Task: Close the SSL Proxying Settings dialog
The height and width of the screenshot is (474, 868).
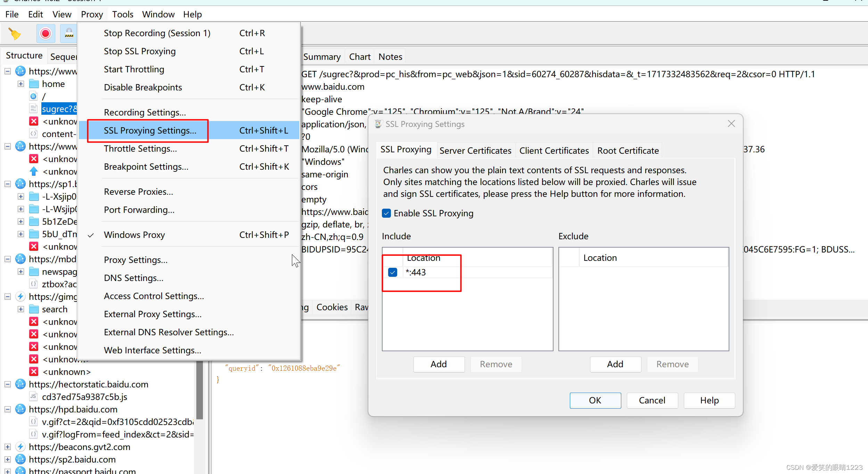Action: pos(731,124)
